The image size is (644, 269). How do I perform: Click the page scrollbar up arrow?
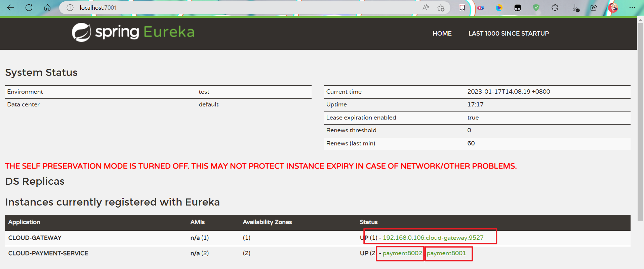coord(640,20)
